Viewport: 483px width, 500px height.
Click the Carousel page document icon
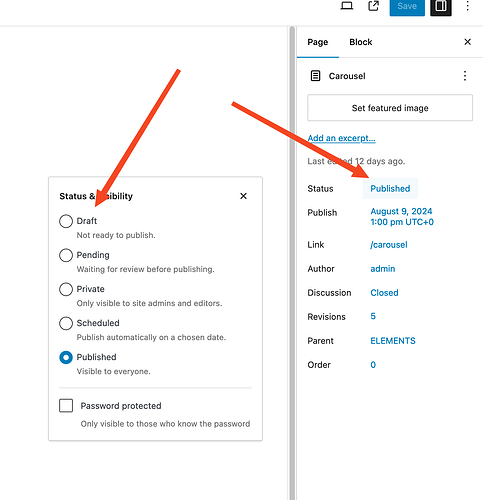[x=315, y=76]
